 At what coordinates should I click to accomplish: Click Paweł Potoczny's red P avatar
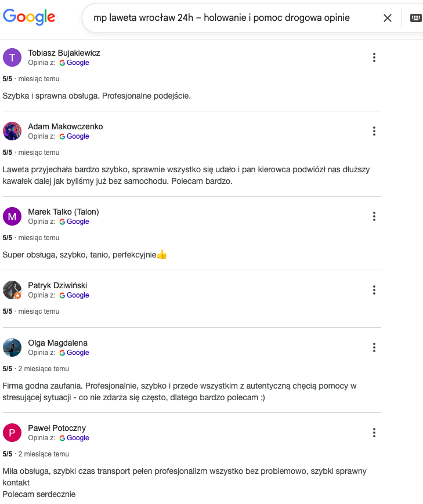click(12, 433)
